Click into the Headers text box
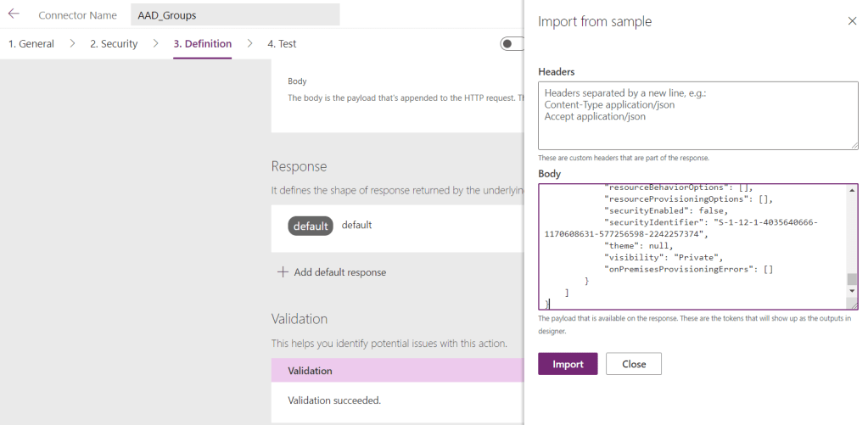 [697, 115]
